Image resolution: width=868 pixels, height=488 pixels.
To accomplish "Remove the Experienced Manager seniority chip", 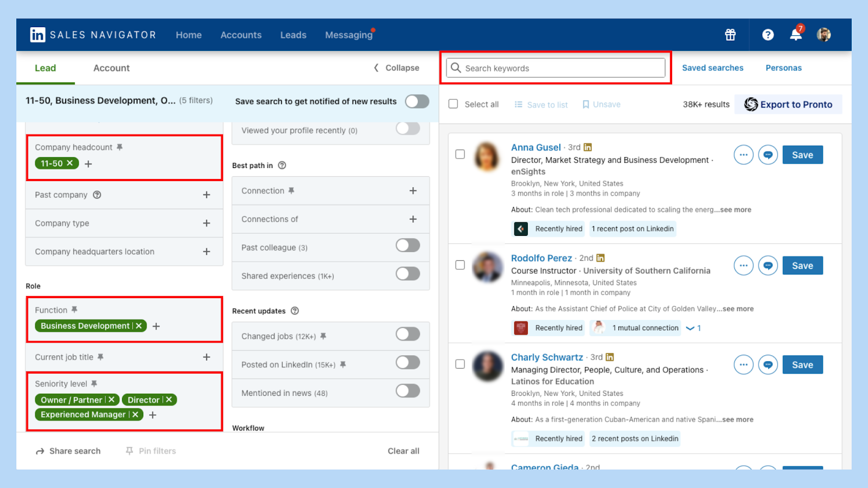I will 135,414.
